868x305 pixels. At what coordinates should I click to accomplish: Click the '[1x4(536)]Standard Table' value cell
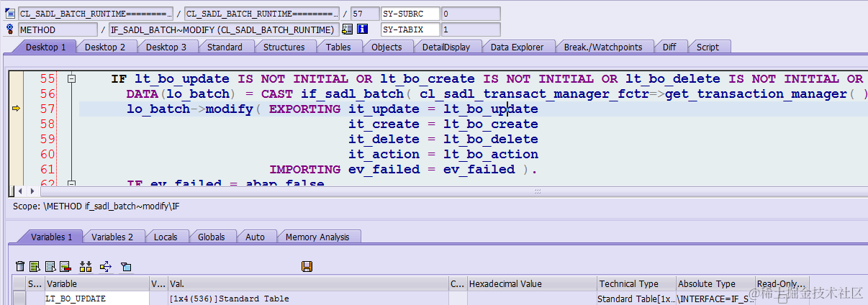pyautogui.click(x=308, y=299)
